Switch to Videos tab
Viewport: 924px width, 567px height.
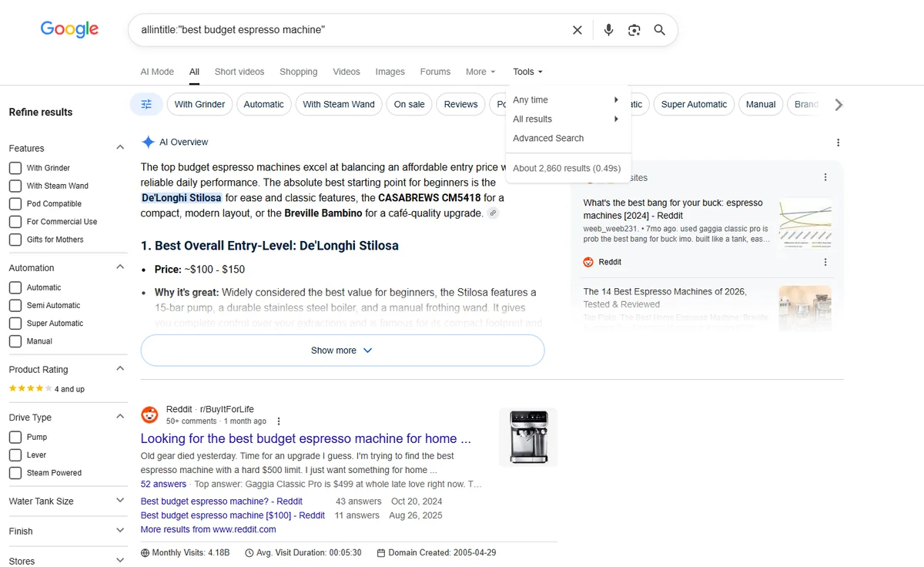click(346, 72)
